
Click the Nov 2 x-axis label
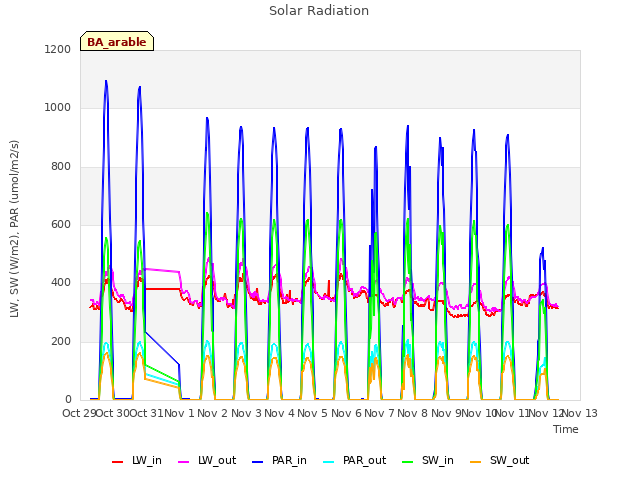tap(212, 413)
